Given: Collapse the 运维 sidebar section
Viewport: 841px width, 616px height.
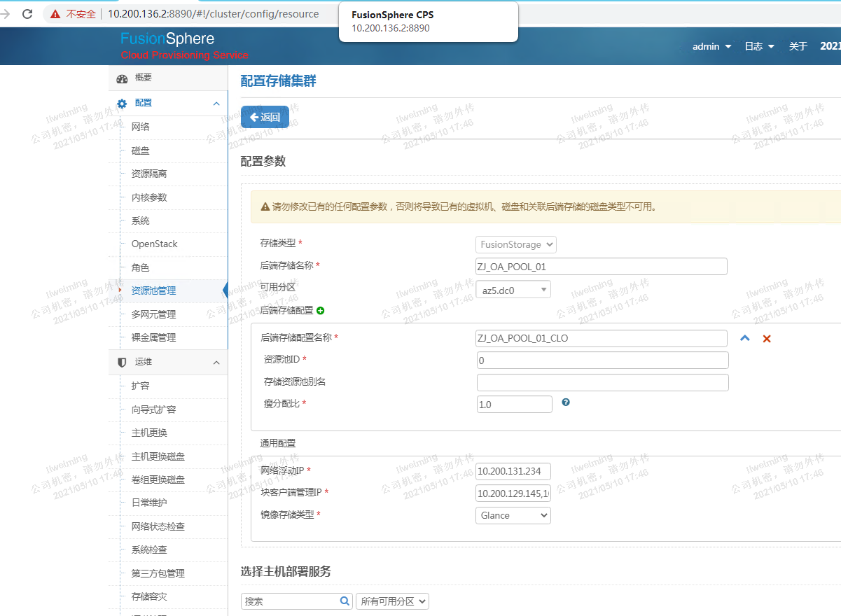Looking at the screenshot, I should (216, 363).
